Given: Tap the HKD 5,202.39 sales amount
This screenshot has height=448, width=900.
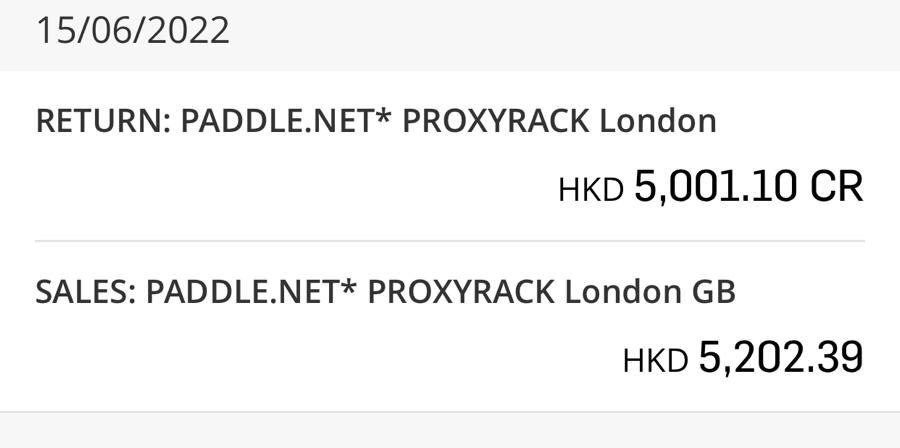Looking at the screenshot, I should (743, 358).
